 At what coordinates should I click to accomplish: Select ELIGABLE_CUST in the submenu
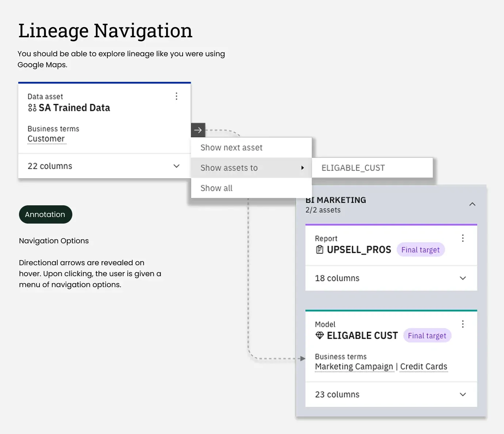tap(372, 168)
